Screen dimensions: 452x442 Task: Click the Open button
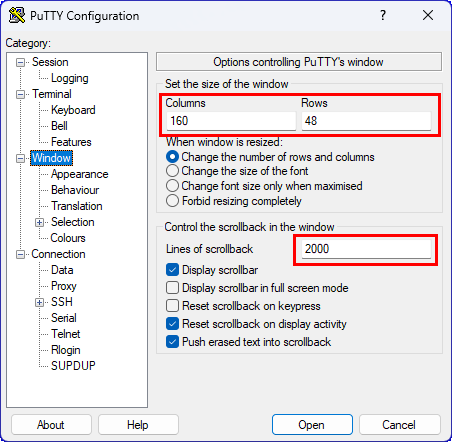(x=312, y=425)
